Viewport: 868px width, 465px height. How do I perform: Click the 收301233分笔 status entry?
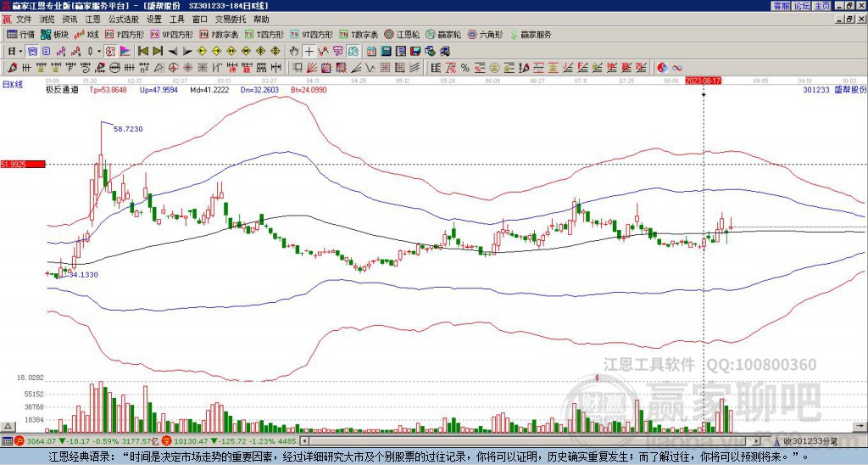[810, 441]
